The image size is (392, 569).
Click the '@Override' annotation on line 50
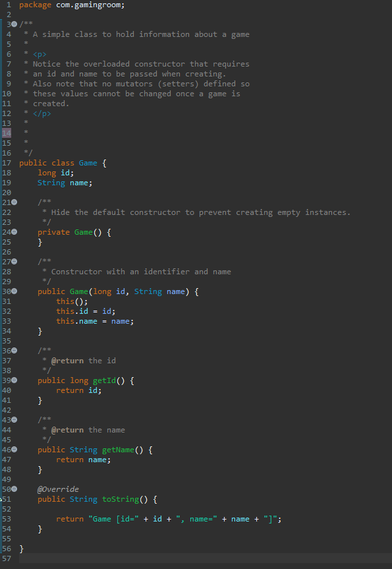tap(58, 489)
